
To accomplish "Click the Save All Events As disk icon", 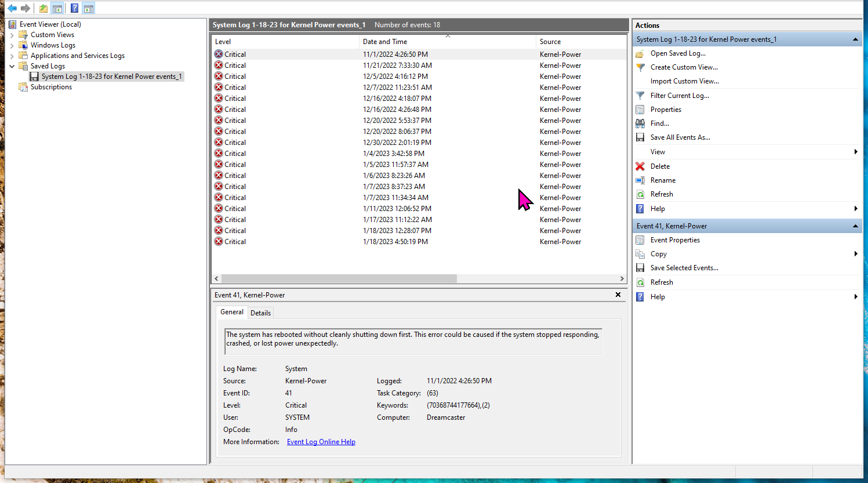I will 640,137.
